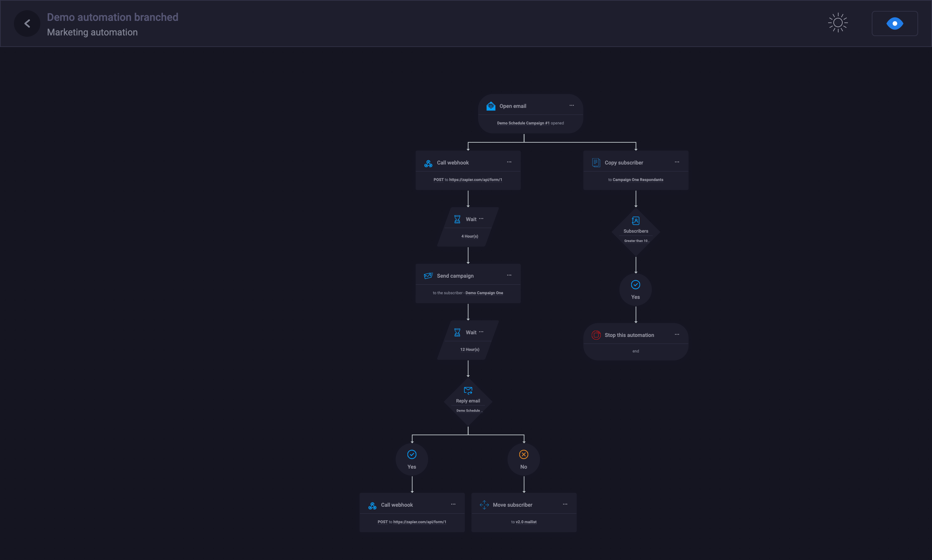The image size is (932, 560).
Task: Toggle preview with the blue eye button
Action: [894, 23]
